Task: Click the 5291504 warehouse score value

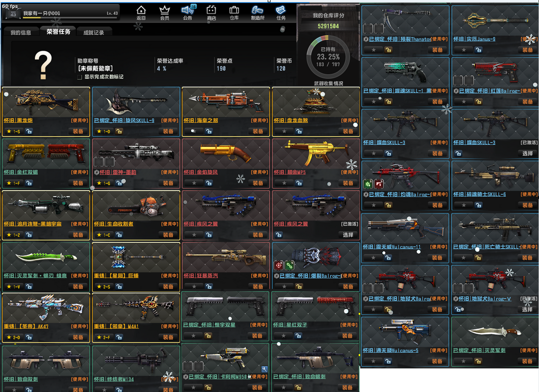Action: (328, 26)
